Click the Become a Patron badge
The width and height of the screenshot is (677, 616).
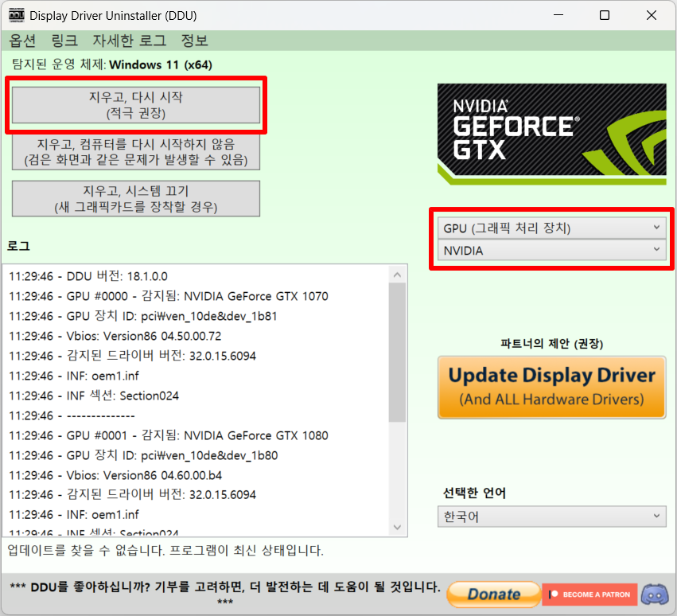pos(589,594)
